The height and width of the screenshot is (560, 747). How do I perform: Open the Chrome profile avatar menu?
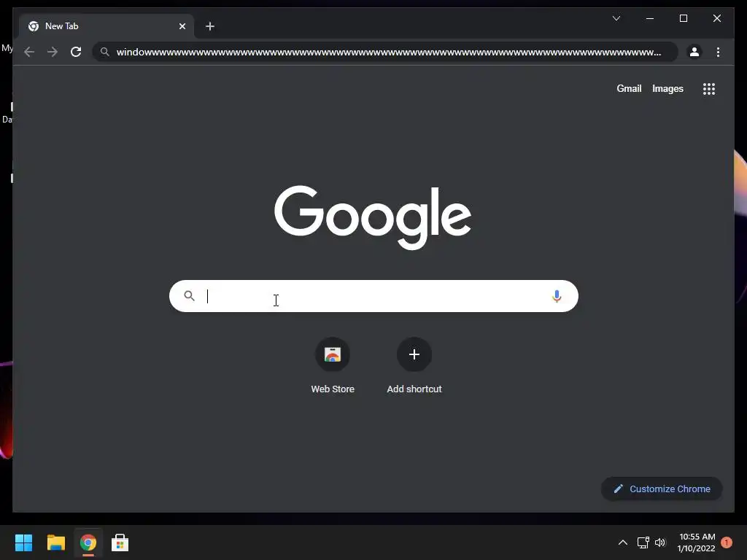pos(694,52)
